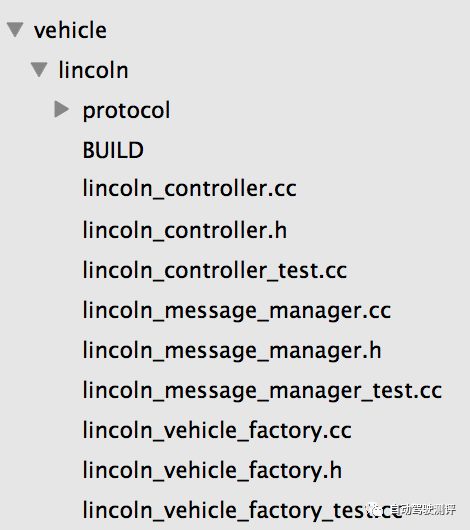Select lincoln_vehicle_factory.h header
Viewport: 470px width, 530px height.
[213, 471]
